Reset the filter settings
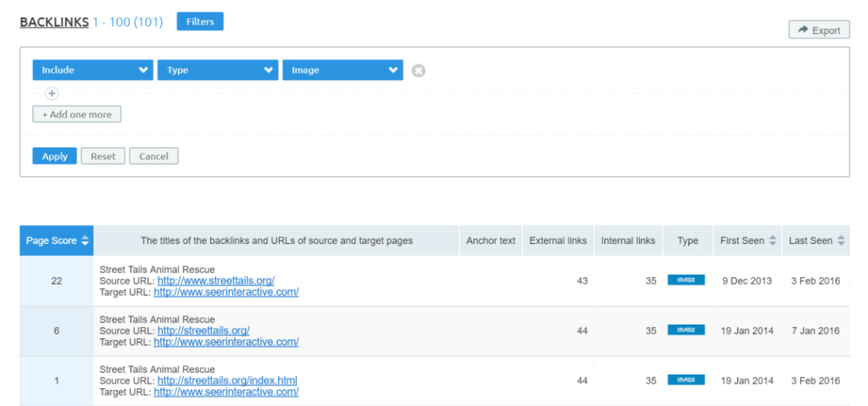Viewport: 868px width, 406px height. (x=103, y=157)
